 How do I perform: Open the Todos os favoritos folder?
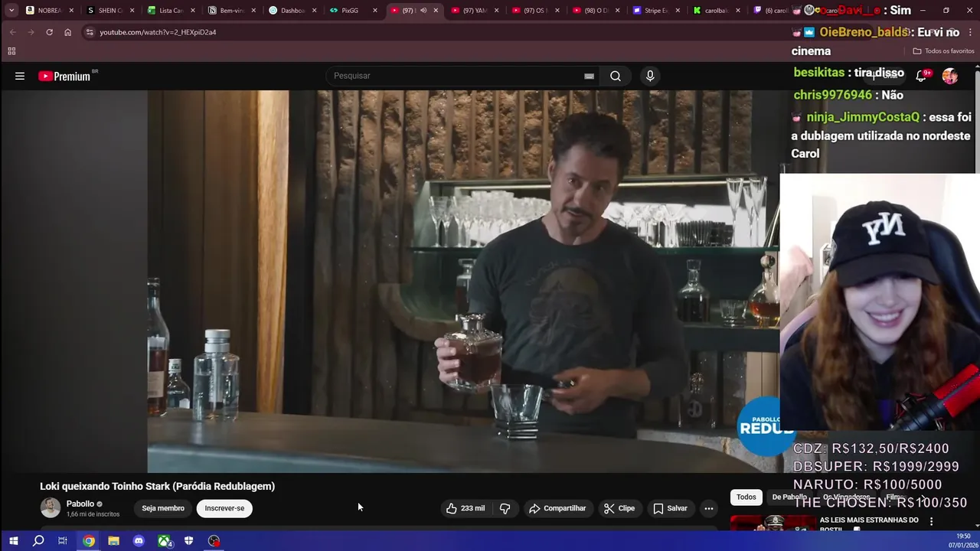[x=943, y=51]
